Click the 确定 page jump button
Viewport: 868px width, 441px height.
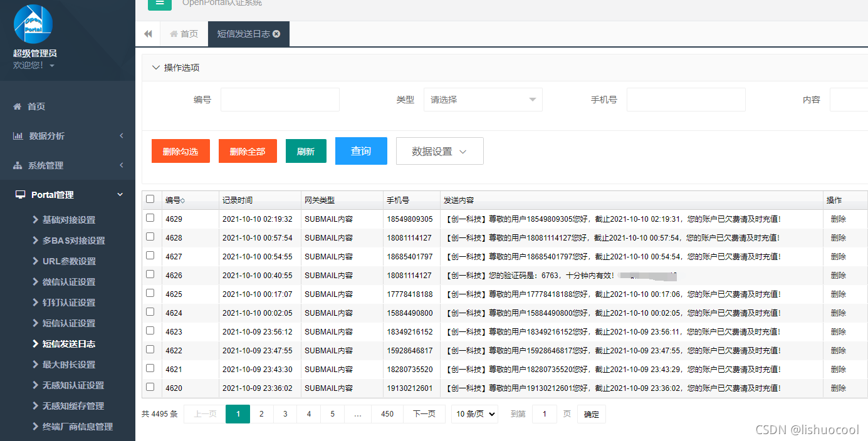(x=592, y=414)
